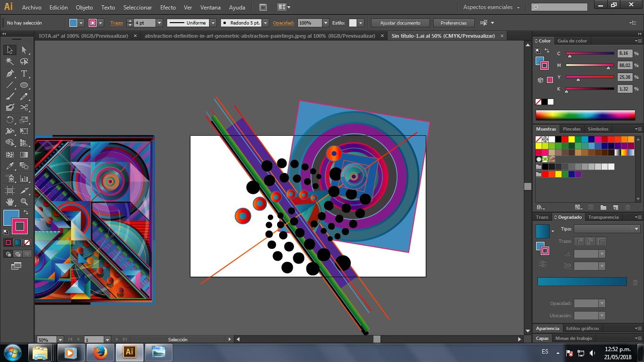644x362 pixels.
Task: Enable Draw Behind mode
Action: tap(17, 254)
